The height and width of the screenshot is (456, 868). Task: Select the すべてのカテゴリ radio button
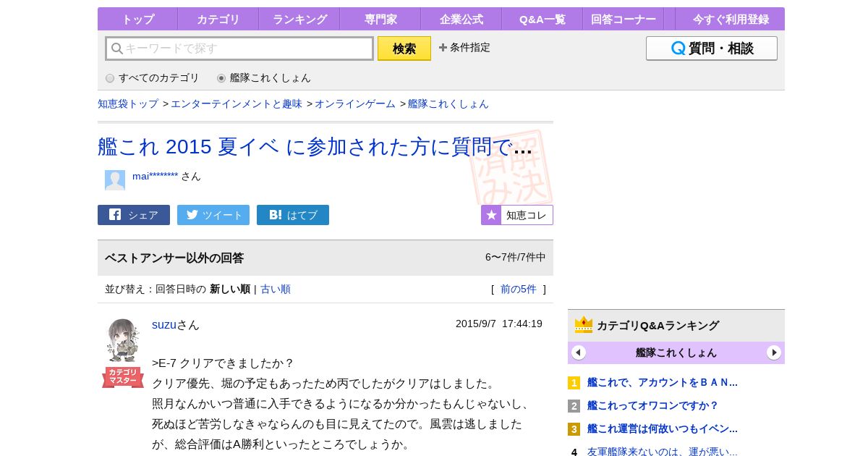point(110,78)
